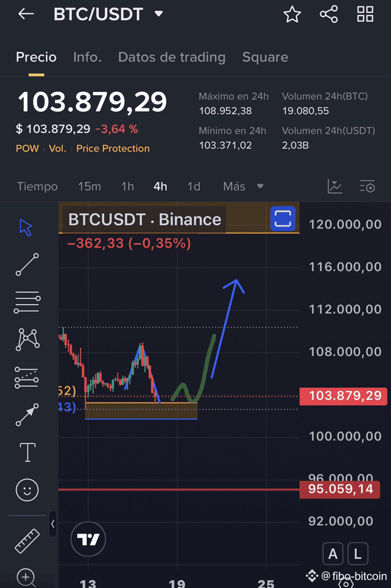
Task: Tap the Price Protection tag
Action: click(113, 148)
